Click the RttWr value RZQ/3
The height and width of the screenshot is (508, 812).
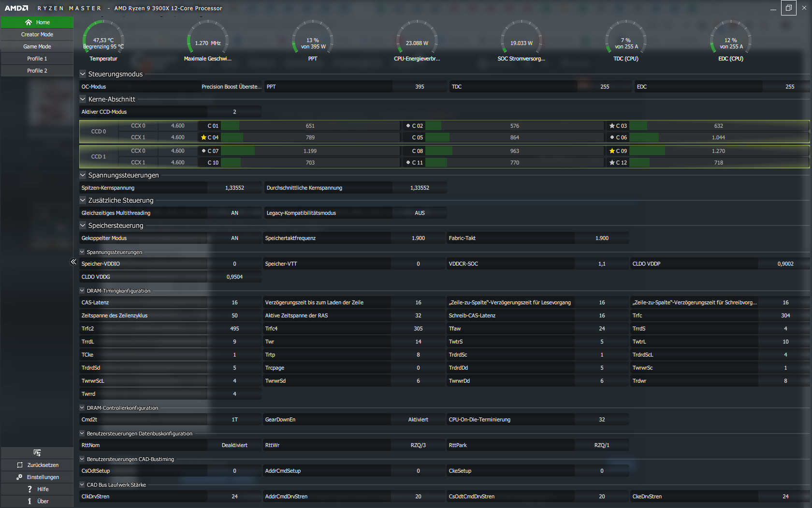pyautogui.click(x=419, y=445)
